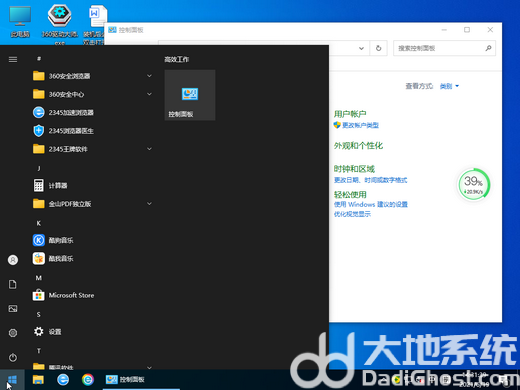Click the S letter header in app list
The image size is (520, 390).
(x=39, y=314)
